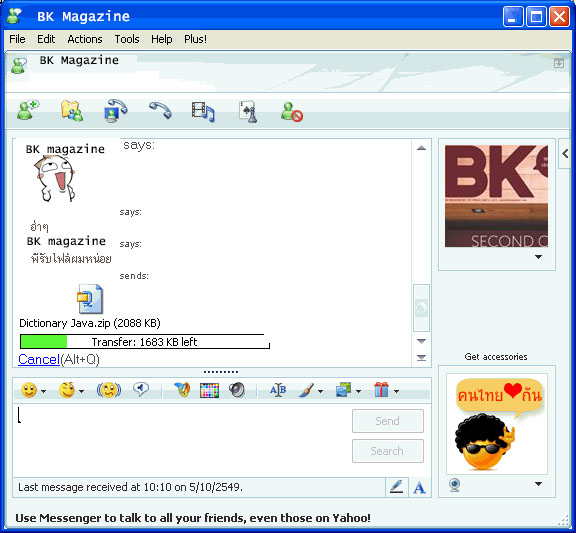576x533 pixels.
Task: Expand the BK contact picture options arrow
Action: pos(538,257)
